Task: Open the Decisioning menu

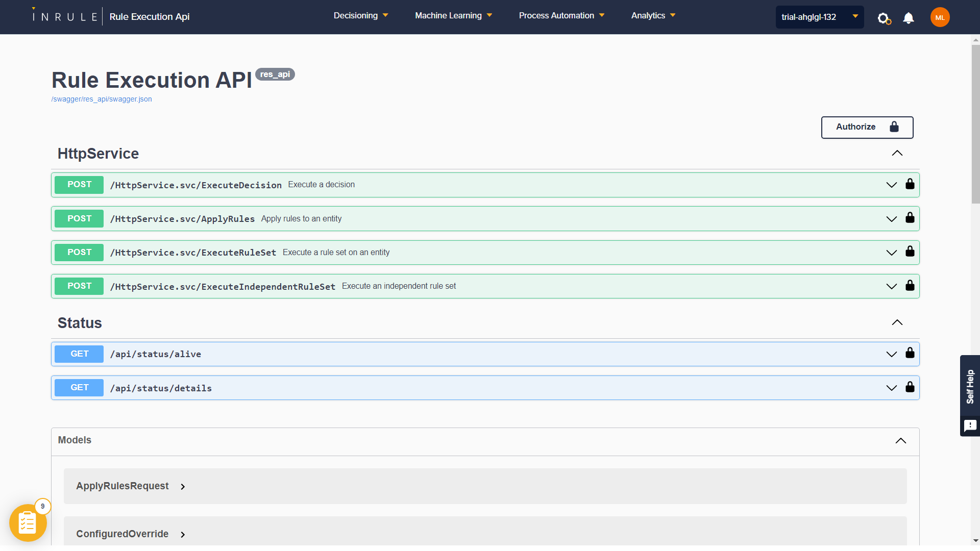Action: [x=360, y=16]
